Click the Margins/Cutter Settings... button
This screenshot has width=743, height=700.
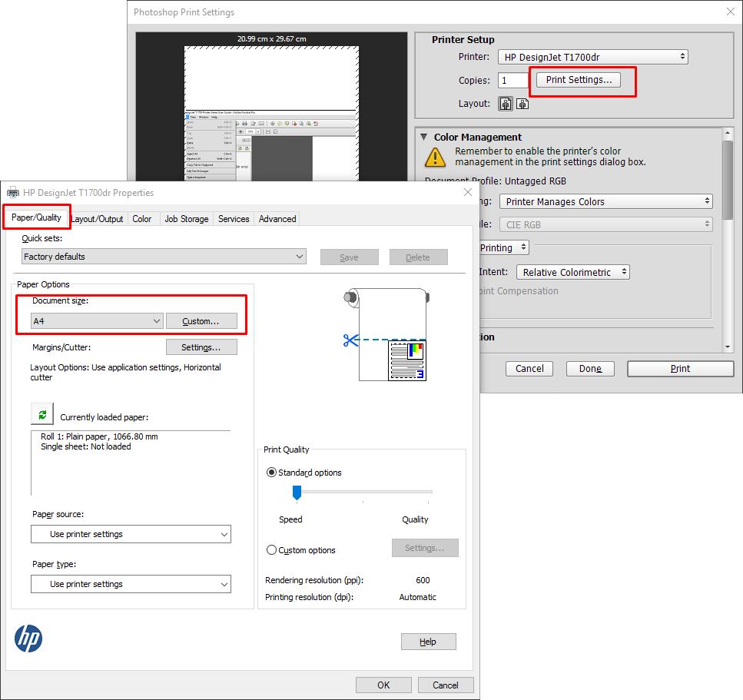tap(201, 347)
